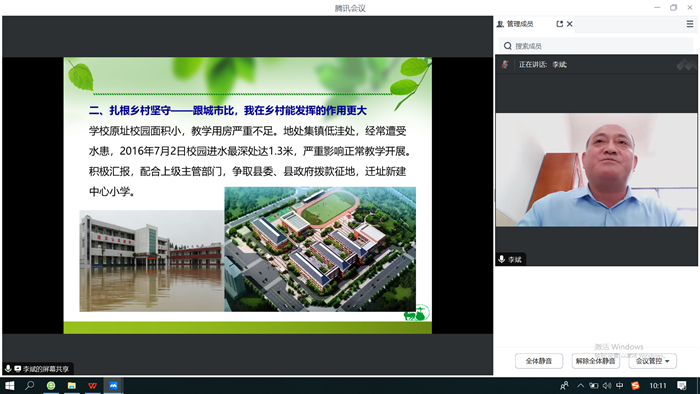Click the Tencent Meeting taskbar icon

click(x=113, y=386)
